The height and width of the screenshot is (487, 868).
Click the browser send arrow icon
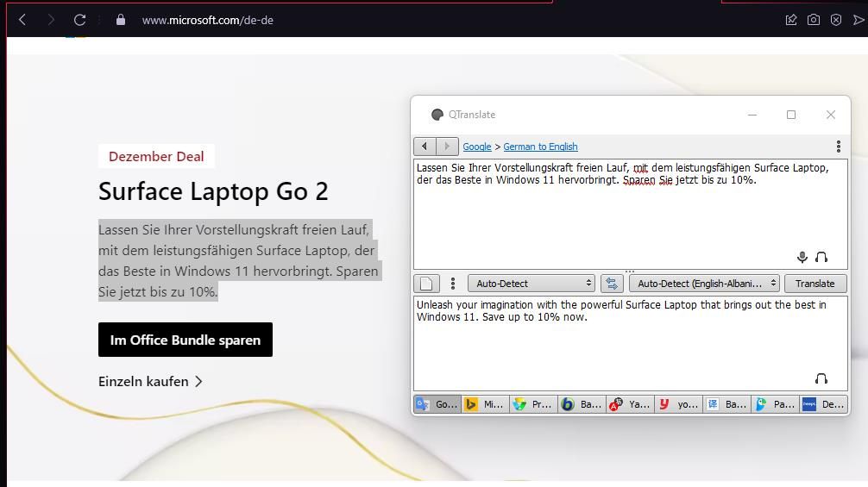859,20
